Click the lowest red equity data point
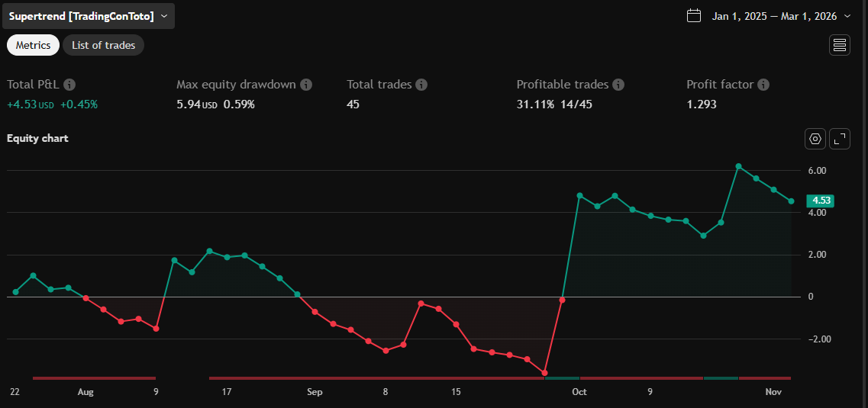This screenshot has height=408, width=868. tap(544, 373)
